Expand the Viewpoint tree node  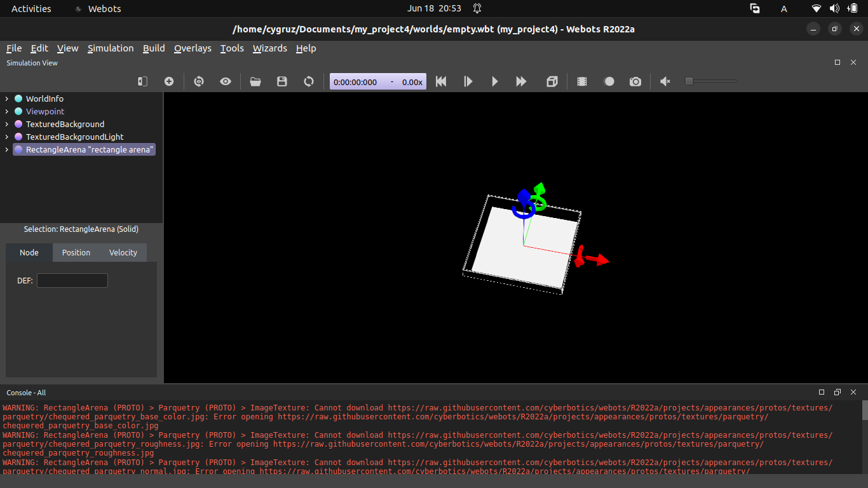click(x=7, y=111)
